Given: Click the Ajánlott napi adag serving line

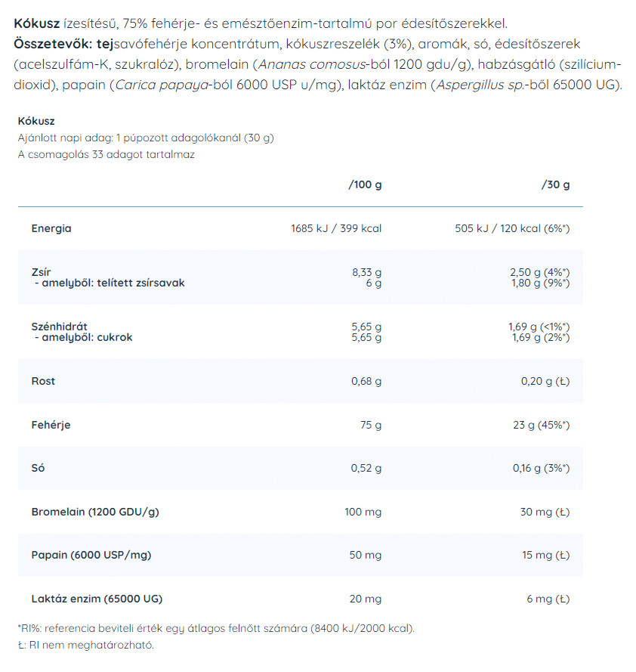Looking at the screenshot, I should click(145, 138).
